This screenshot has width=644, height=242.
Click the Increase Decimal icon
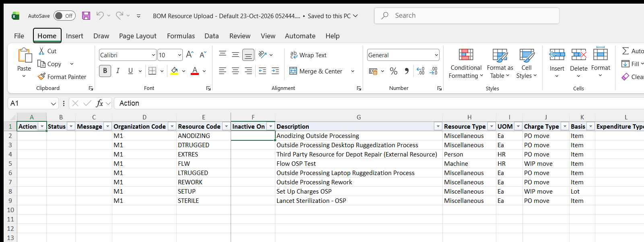click(x=421, y=71)
